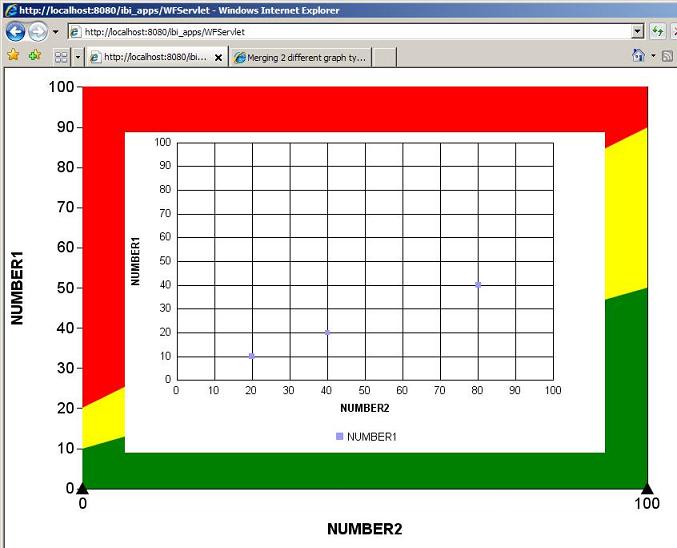Click the NUMBER1 legend color marker
677x548 pixels.
point(340,436)
